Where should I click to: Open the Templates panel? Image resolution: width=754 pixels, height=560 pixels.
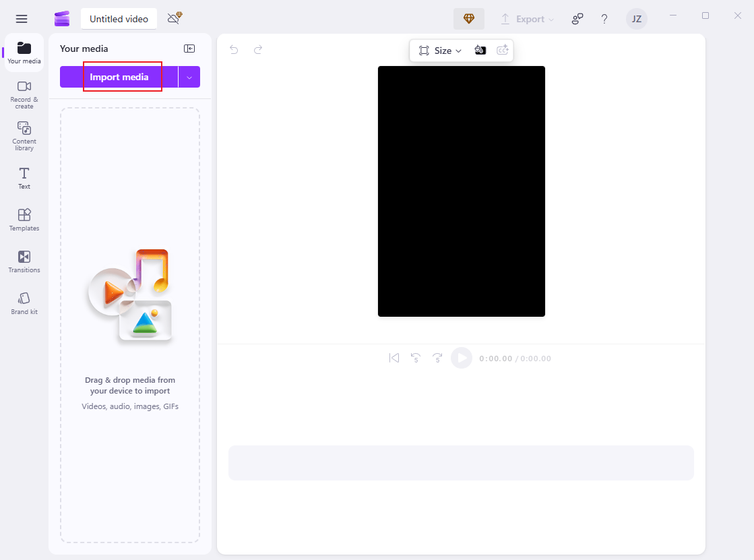click(x=24, y=219)
